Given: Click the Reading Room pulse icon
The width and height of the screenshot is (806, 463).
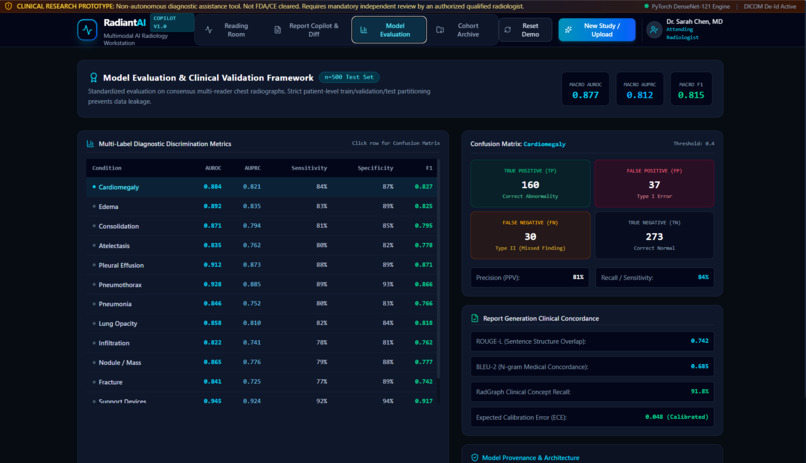Looking at the screenshot, I should click(x=209, y=30).
